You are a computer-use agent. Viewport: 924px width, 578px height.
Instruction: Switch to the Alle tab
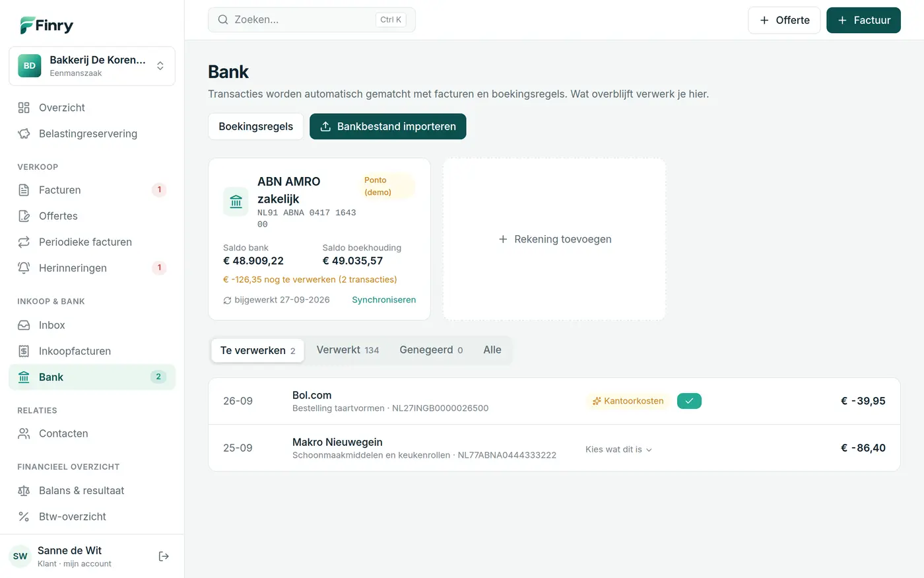492,350
